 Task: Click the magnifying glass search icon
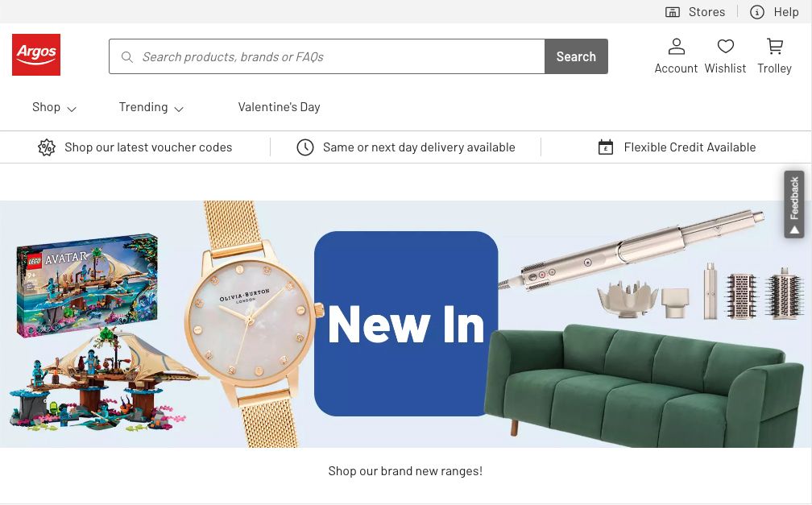coord(127,57)
